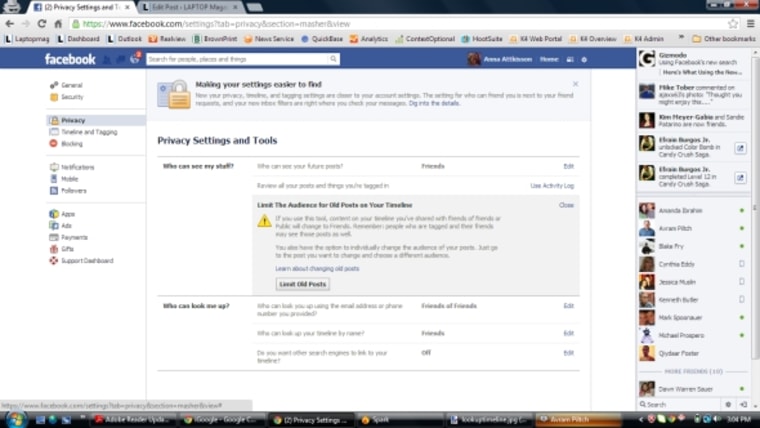Edit who can look you up by email
Image resolution: width=760 pixels, height=428 pixels.
tap(569, 306)
